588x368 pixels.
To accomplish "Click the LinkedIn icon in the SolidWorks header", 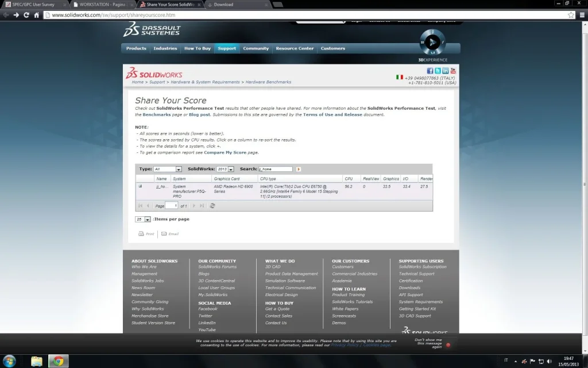I will [445, 71].
